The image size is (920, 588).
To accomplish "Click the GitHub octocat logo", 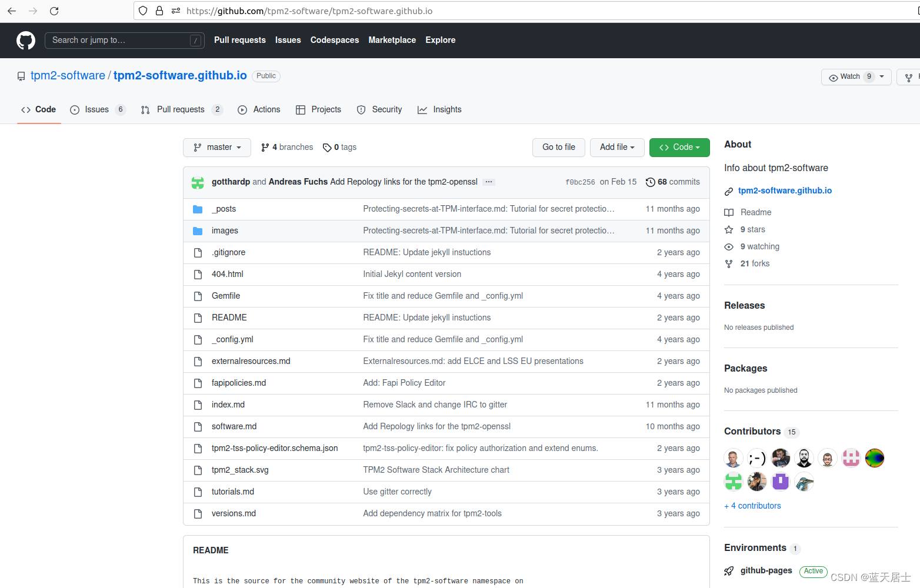I will [x=26, y=41].
